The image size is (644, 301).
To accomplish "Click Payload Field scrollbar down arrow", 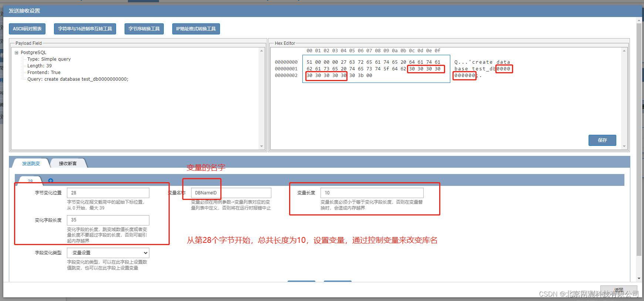I will (x=261, y=146).
